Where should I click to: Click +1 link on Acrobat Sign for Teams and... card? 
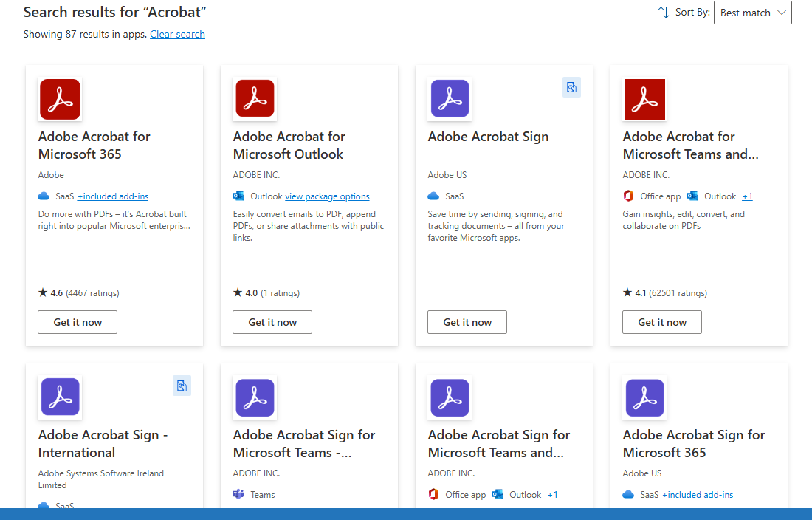(553, 495)
